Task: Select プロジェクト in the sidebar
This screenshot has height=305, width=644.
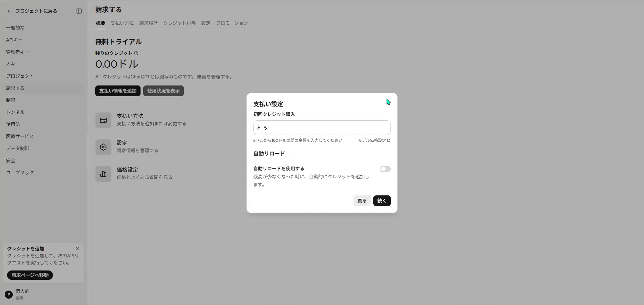Action: 20,76
